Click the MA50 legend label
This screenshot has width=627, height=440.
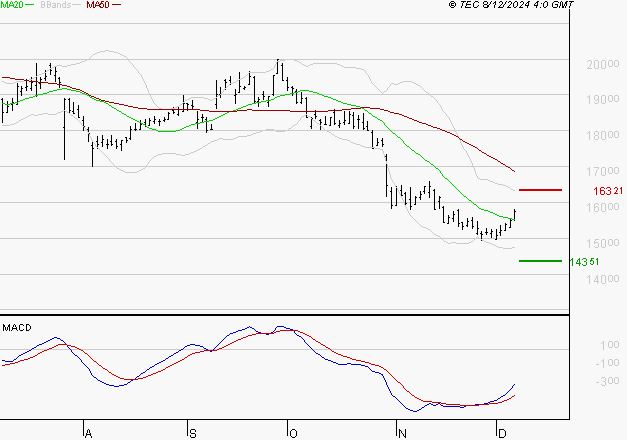(98, 5)
